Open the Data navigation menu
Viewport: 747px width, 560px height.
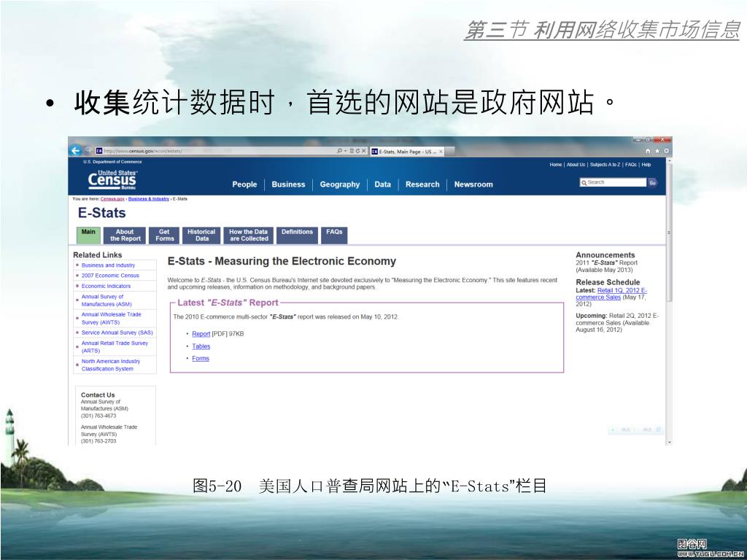tap(382, 184)
